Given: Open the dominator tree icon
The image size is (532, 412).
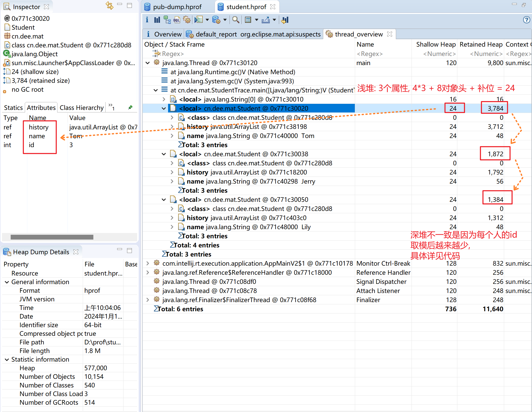Looking at the screenshot, I should (x=167, y=20).
